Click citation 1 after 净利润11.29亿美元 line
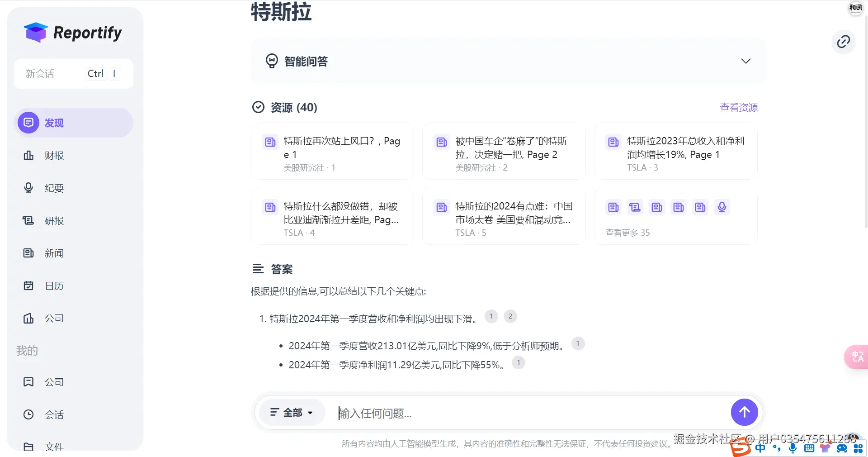The width and height of the screenshot is (868, 457). click(519, 362)
